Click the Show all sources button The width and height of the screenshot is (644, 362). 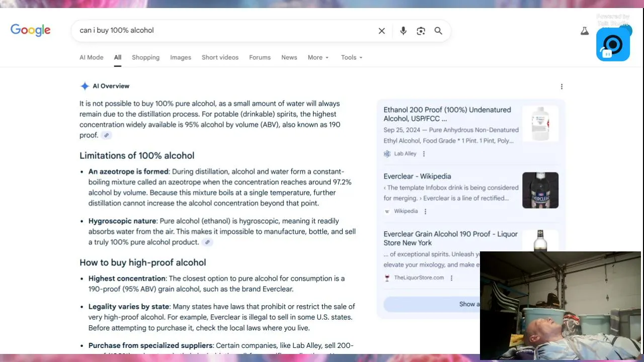[x=432, y=304]
